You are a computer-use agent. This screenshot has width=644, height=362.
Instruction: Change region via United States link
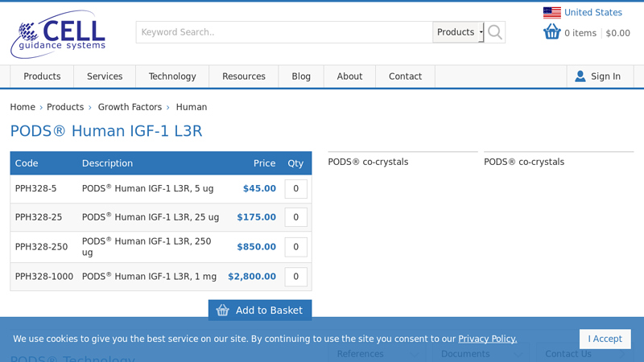pos(593,13)
